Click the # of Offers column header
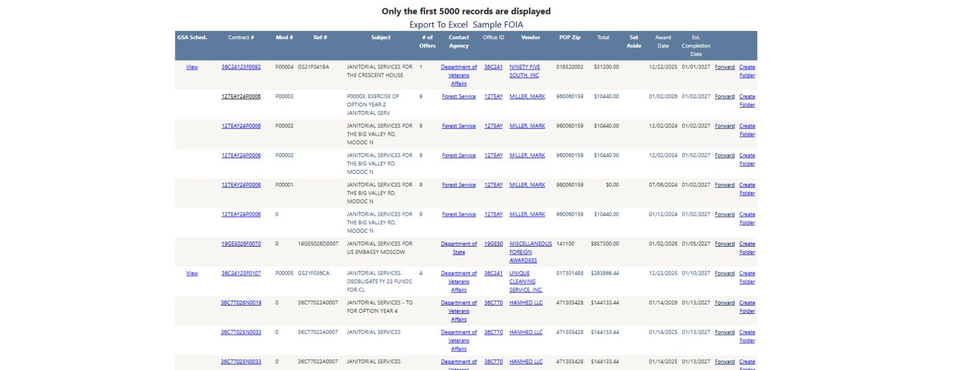Viewport: 980px width, 370px height. (427, 41)
